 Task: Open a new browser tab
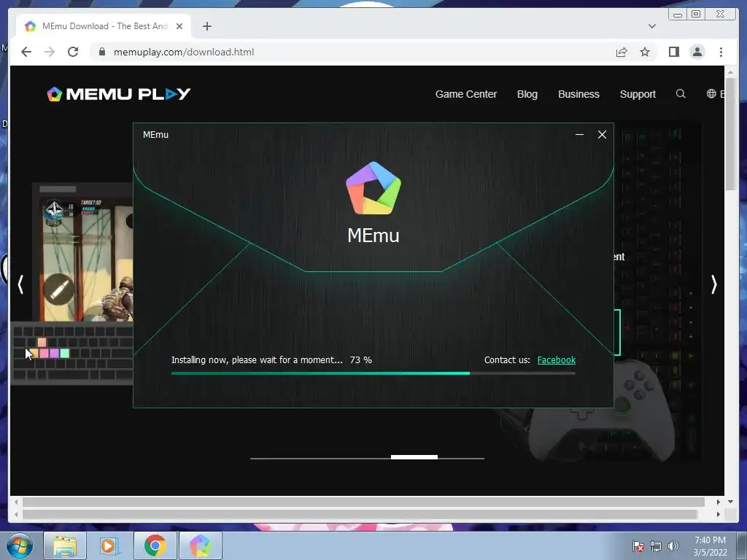[206, 26]
